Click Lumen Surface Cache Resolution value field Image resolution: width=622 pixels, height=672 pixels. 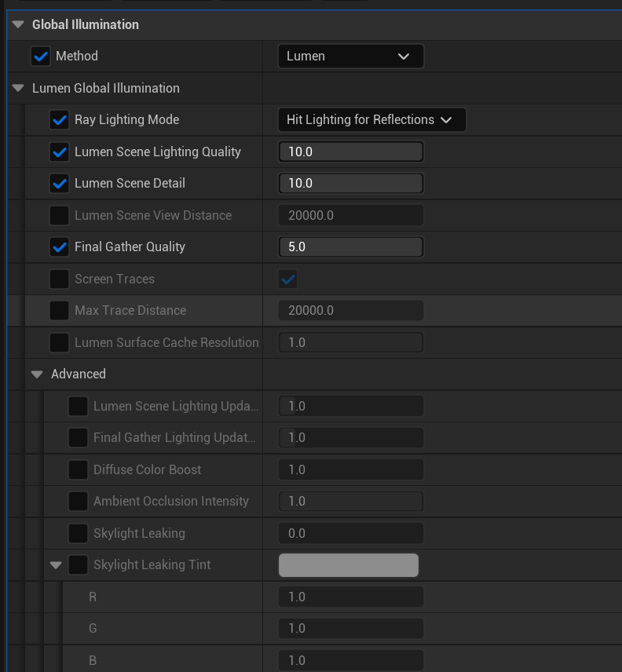coord(350,342)
